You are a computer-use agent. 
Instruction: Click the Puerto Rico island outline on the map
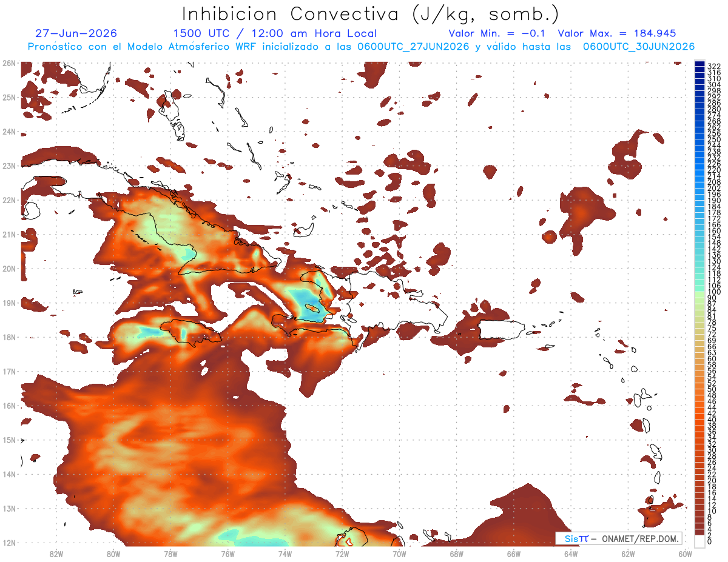500,330
